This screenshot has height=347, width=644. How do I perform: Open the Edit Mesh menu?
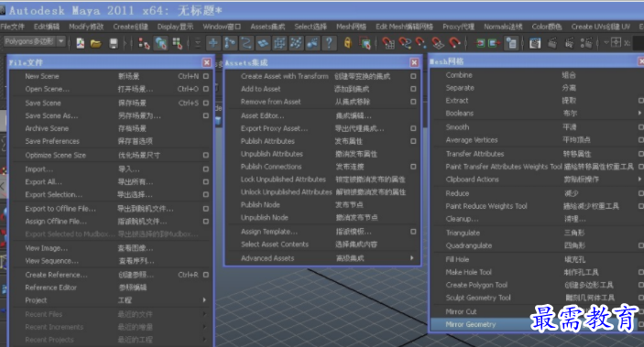(404, 27)
